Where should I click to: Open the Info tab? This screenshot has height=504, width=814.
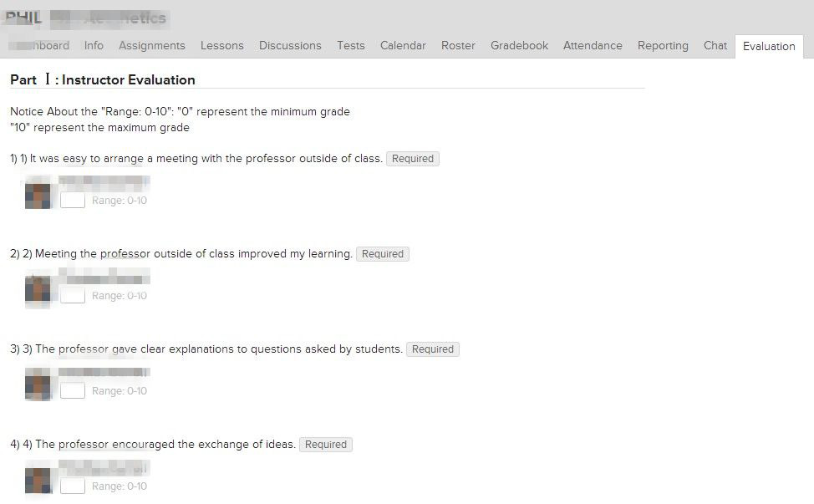pyautogui.click(x=94, y=46)
